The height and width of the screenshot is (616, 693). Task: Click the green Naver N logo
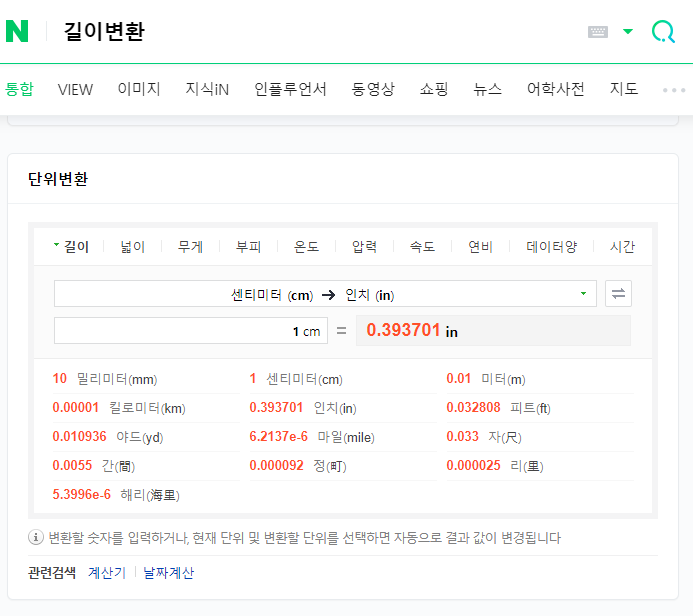[x=17, y=31]
